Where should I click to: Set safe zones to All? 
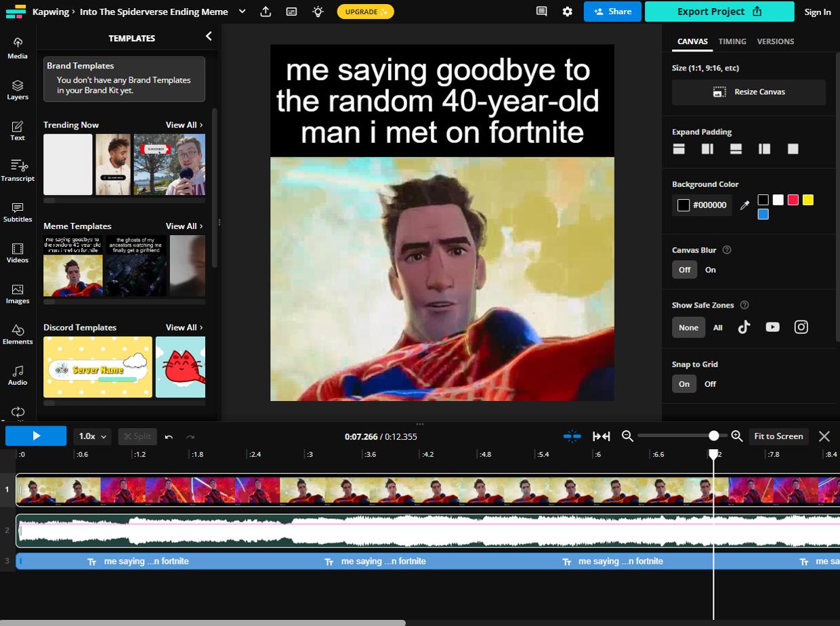(x=718, y=327)
